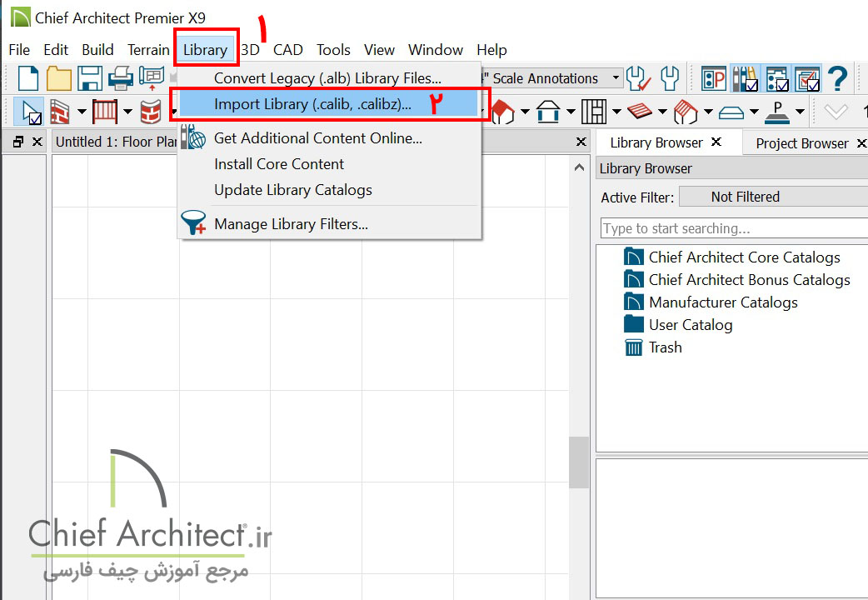This screenshot has width=868, height=600.
Task: Open Help using the question mark icon
Action: 837,78
